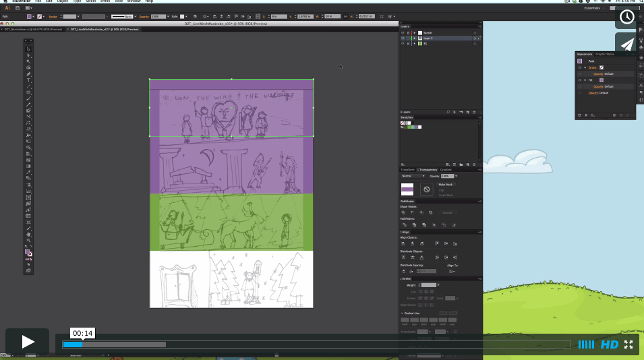Unlock the BG layer
This screenshot has height=360, width=644.
point(408,44)
